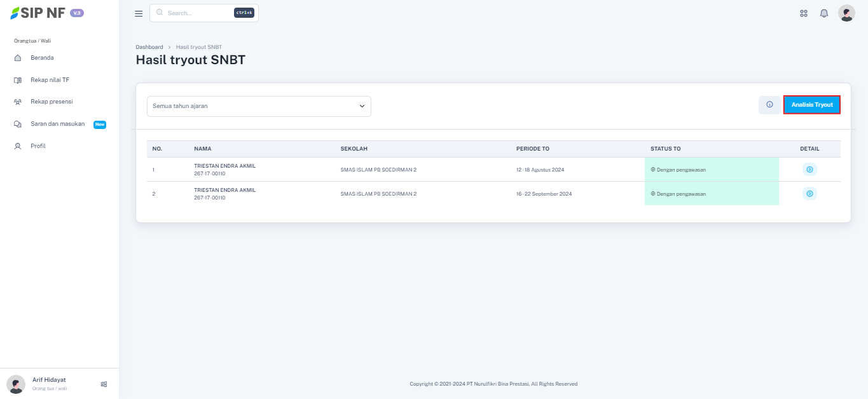868x399 pixels.
Task: Go to Beranda in the sidebar
Action: point(42,58)
